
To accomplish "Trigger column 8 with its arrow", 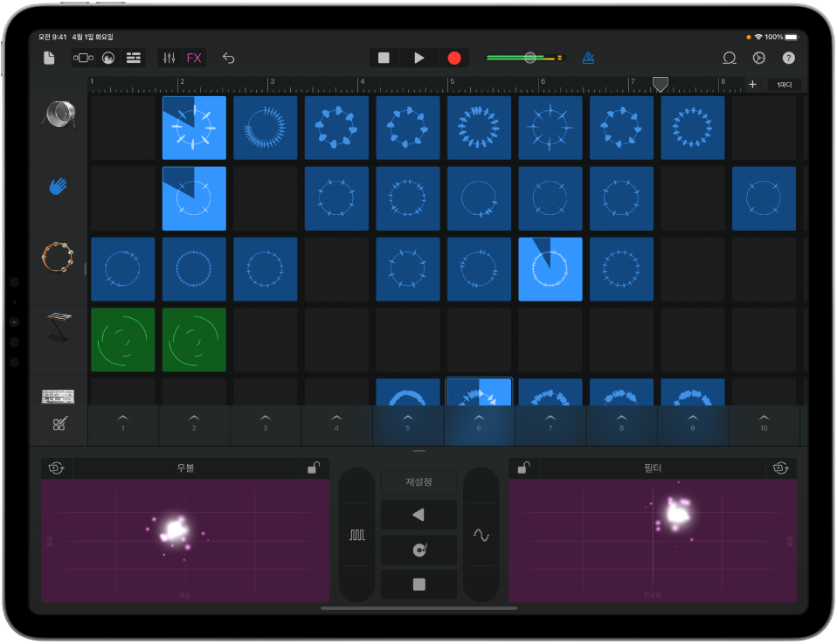I will click(x=621, y=423).
